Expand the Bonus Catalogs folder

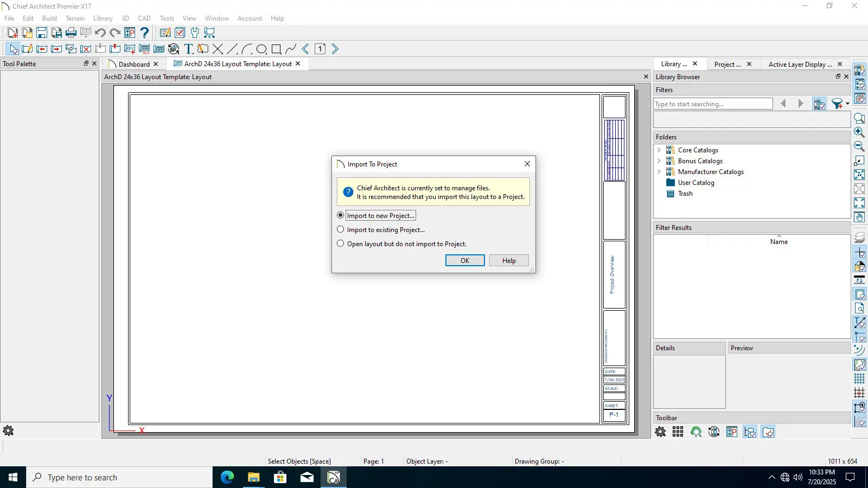click(x=659, y=161)
